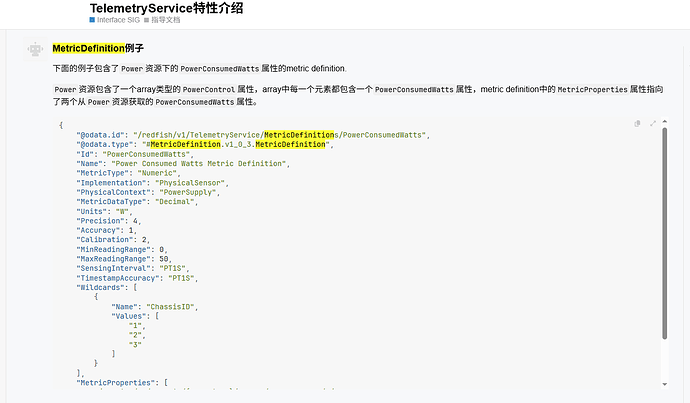Click the blue Interface SIG category square
The width and height of the screenshot is (690, 403).
[x=92, y=20]
